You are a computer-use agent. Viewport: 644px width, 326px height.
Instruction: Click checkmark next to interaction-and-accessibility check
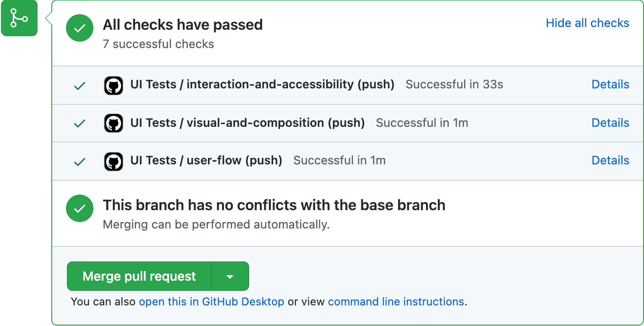tap(80, 86)
